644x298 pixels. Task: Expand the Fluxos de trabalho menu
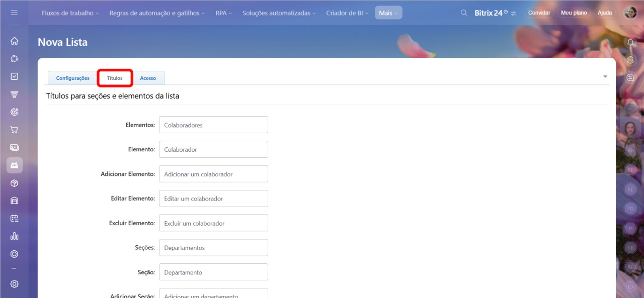70,13
